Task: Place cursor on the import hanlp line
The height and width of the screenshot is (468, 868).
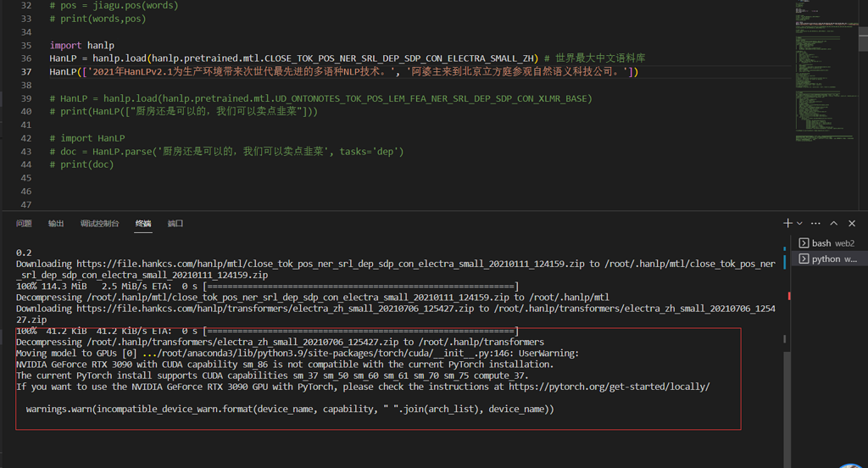Action: (x=81, y=46)
